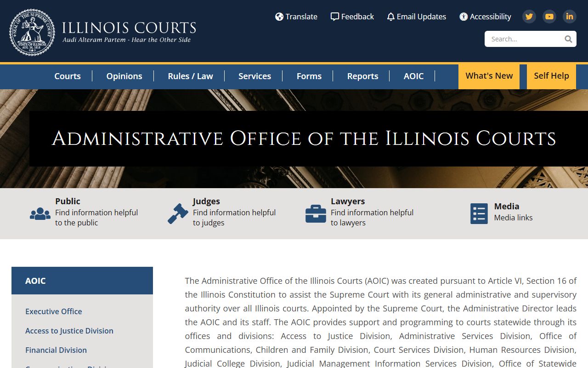
Task: Click 'Find information helpful to the public' text
Action: (x=96, y=218)
